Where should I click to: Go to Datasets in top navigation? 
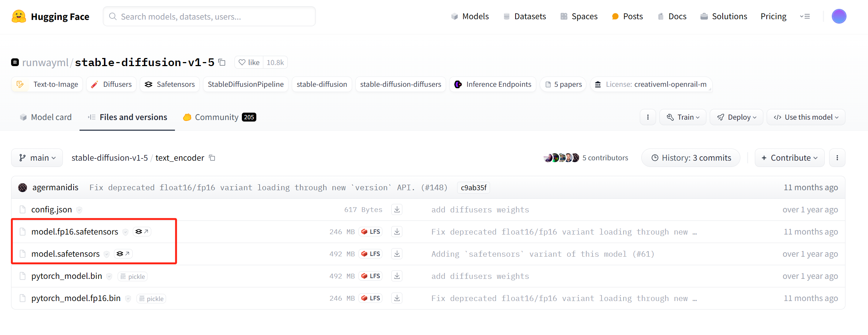(524, 16)
